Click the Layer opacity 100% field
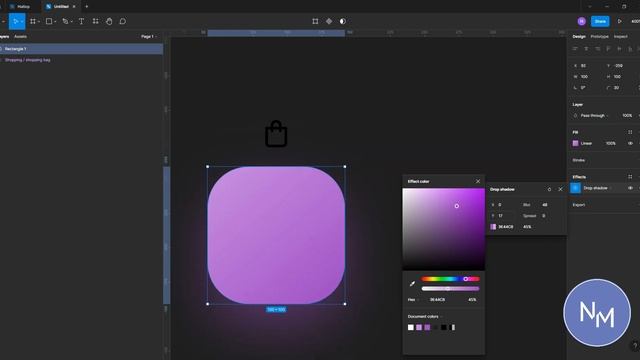640x360 pixels. click(x=627, y=116)
